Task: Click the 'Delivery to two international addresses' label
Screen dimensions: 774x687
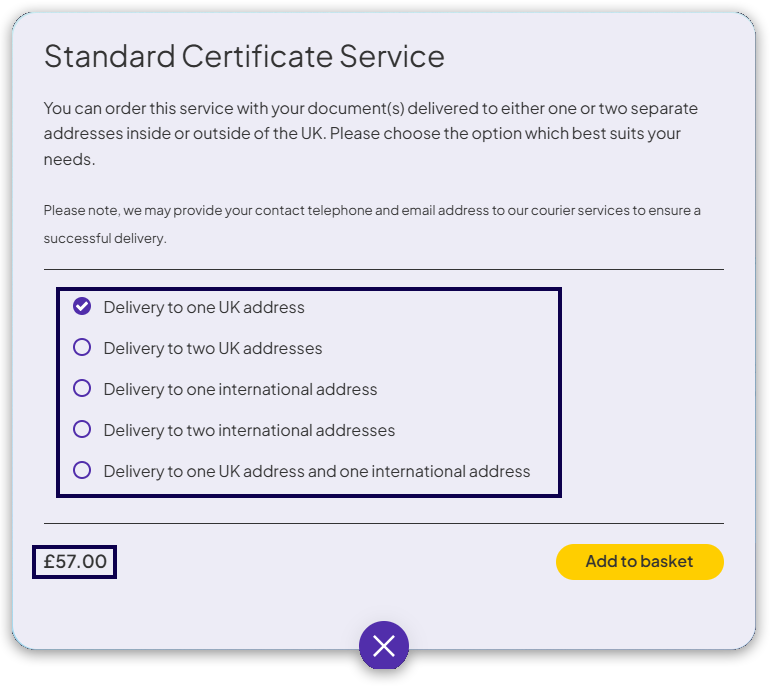Action: (249, 431)
